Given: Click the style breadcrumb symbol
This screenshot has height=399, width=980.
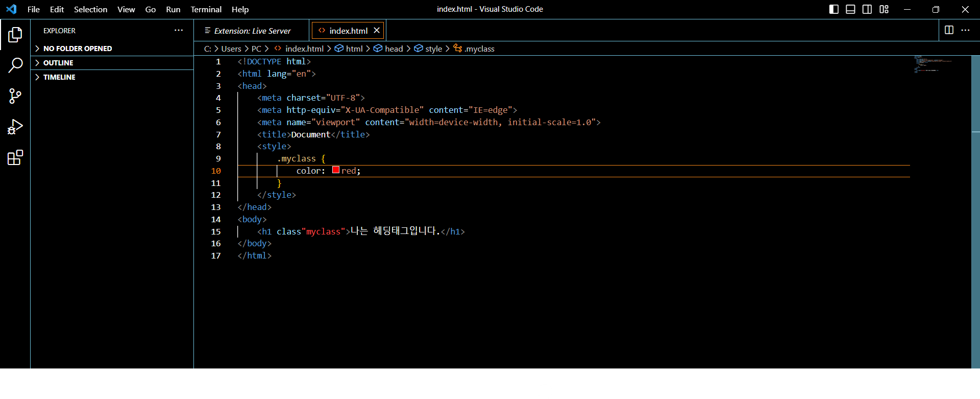Looking at the screenshot, I should pyautogui.click(x=428, y=49).
